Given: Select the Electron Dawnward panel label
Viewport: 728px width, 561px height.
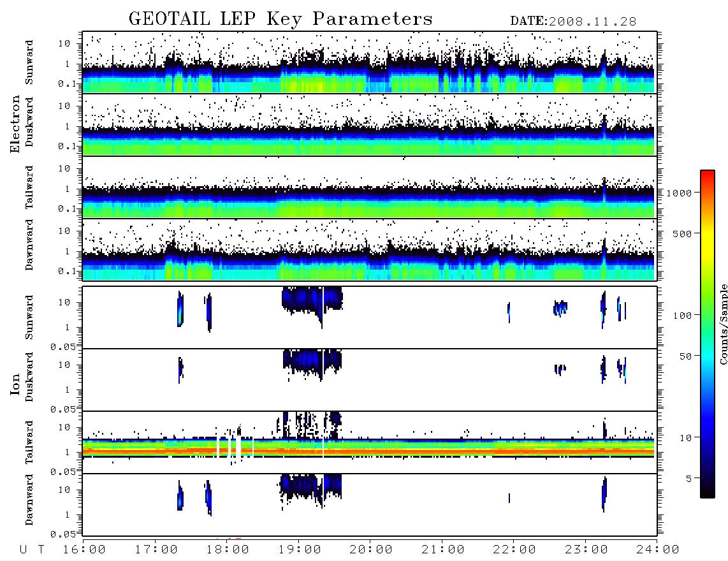Looking at the screenshot, I should (x=29, y=245).
